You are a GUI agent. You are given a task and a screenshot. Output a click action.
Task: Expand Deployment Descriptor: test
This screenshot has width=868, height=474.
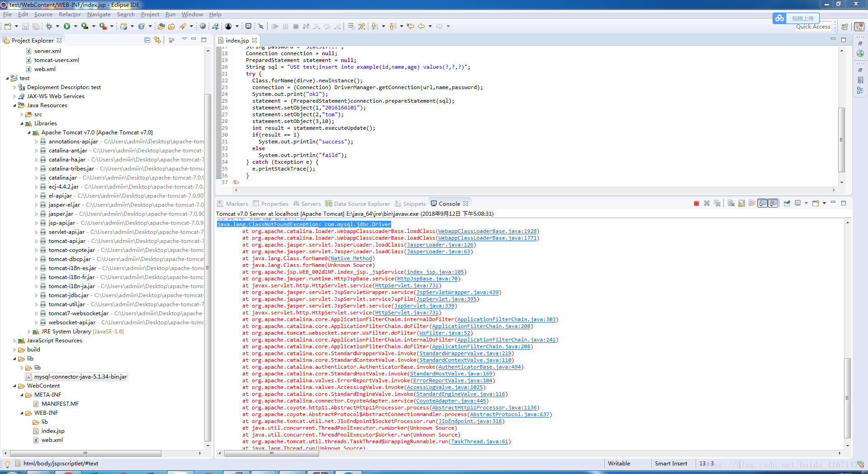(14, 87)
